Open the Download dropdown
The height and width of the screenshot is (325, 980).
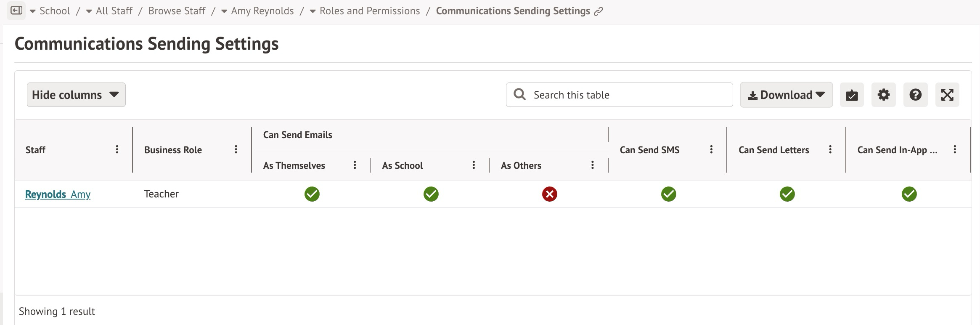click(786, 95)
